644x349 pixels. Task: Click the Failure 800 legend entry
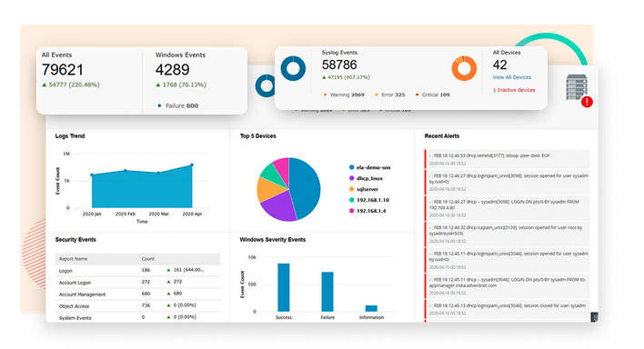[x=178, y=106]
